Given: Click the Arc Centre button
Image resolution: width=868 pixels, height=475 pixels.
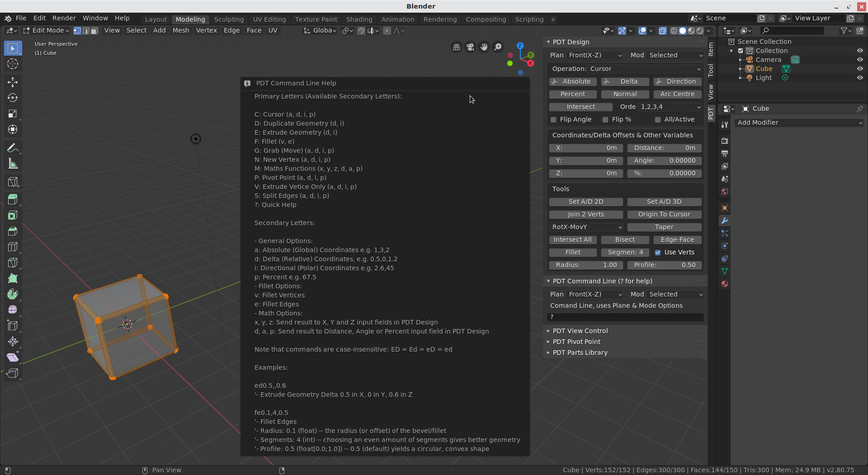Looking at the screenshot, I should (677, 94).
